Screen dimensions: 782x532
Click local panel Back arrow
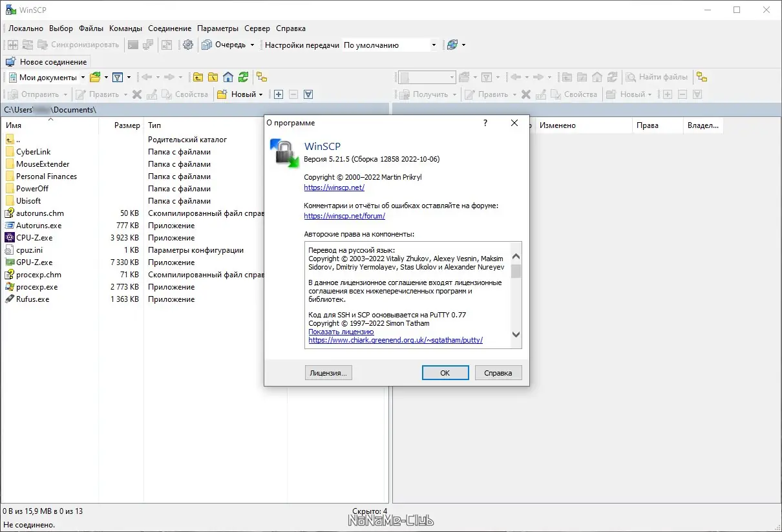pyautogui.click(x=147, y=77)
